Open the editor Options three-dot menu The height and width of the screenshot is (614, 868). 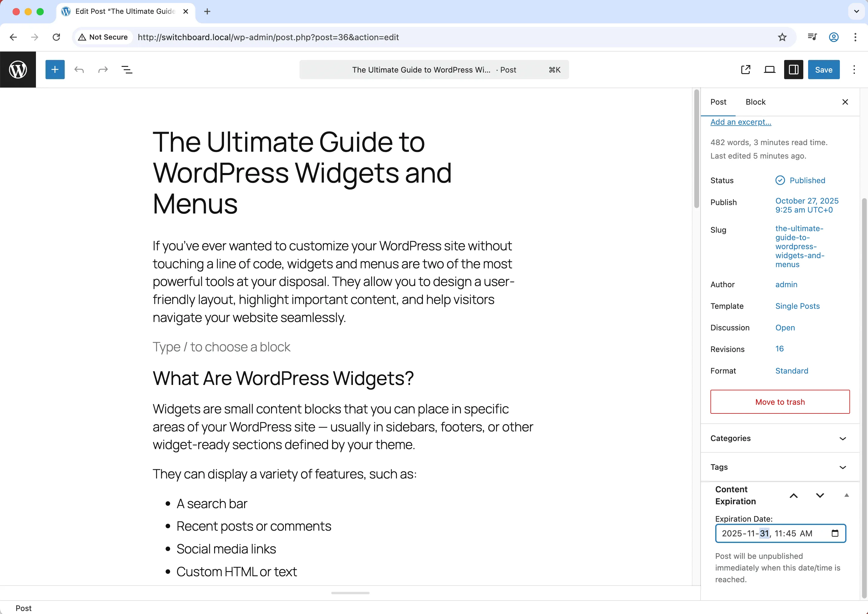click(854, 70)
